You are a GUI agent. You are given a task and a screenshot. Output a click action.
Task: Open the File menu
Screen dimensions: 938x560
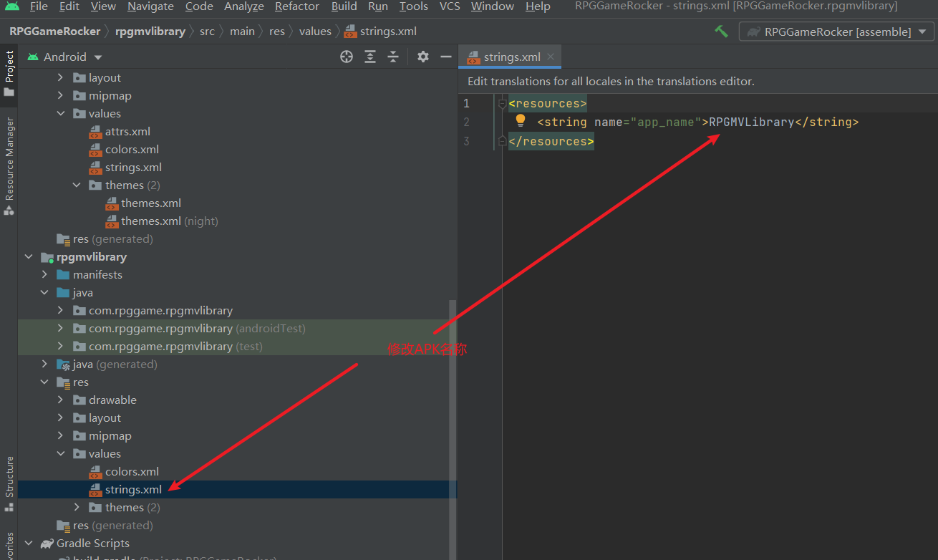click(x=39, y=6)
